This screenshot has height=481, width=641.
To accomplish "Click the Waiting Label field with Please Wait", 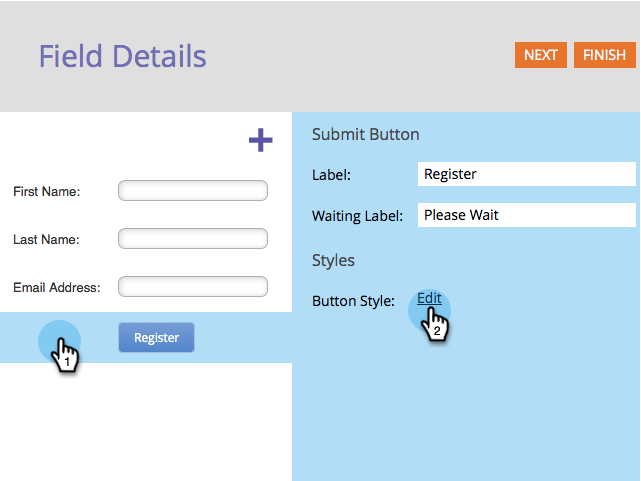I will click(527, 215).
